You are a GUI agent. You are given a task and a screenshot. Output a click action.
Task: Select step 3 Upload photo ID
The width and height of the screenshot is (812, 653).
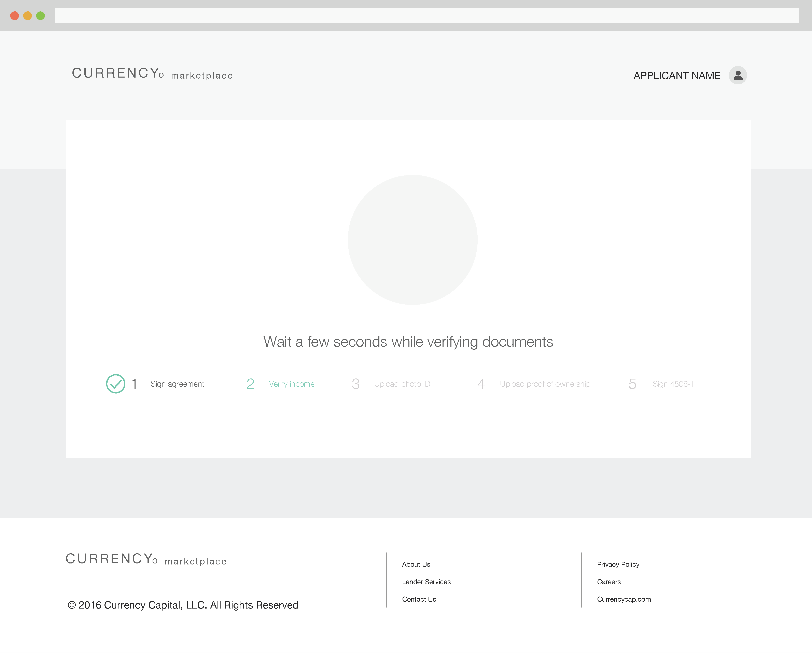[x=402, y=384]
